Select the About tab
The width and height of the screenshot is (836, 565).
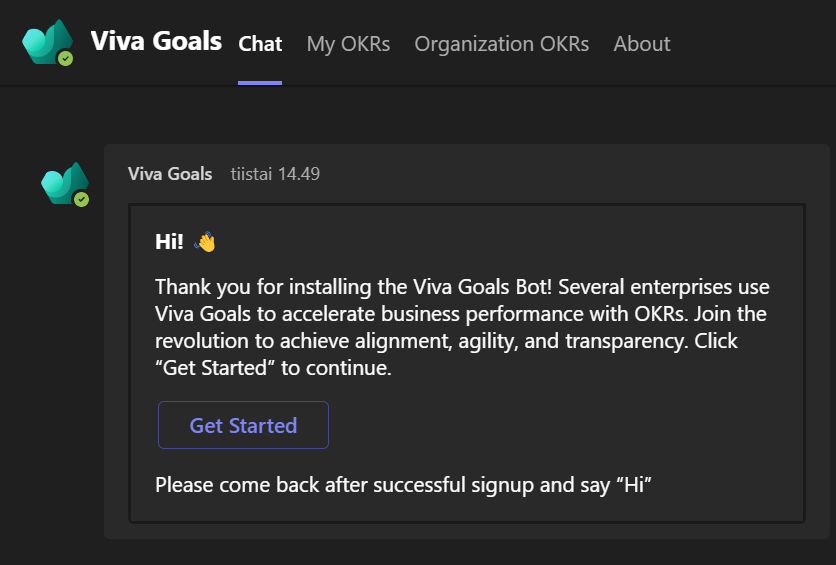[x=642, y=44]
